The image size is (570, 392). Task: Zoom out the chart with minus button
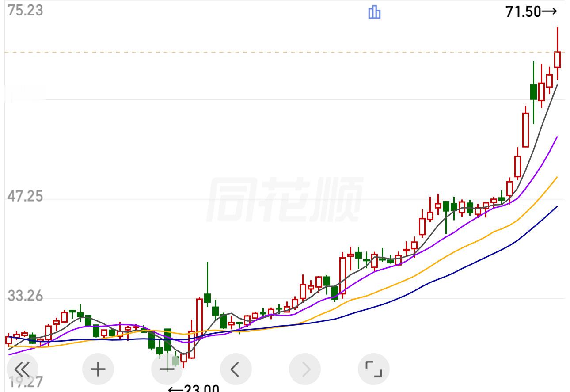(167, 369)
